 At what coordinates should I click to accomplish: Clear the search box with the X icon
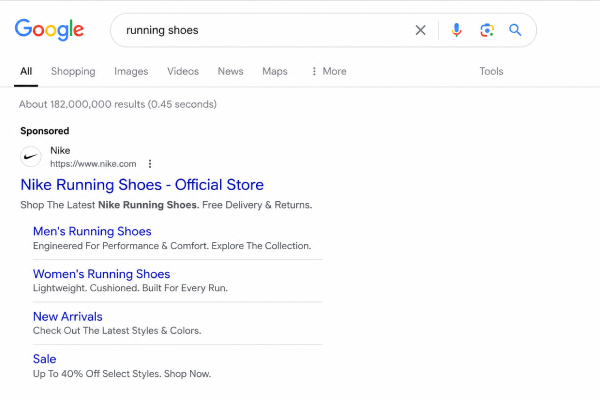pyautogui.click(x=421, y=30)
